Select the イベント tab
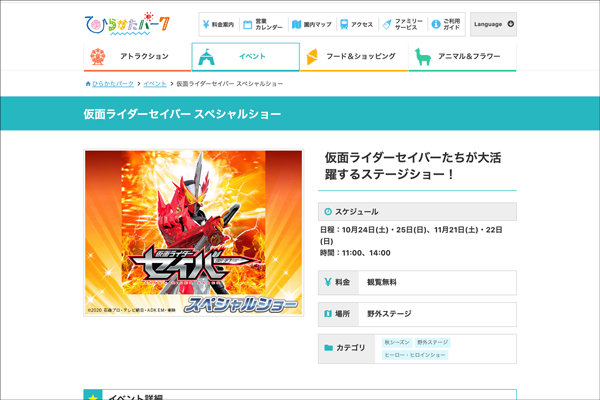Screen dimensions: 600x400 [x=245, y=57]
